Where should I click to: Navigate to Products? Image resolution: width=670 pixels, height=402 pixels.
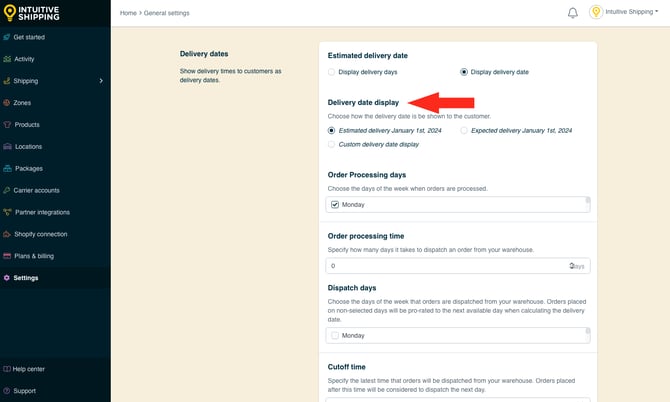pyautogui.click(x=27, y=124)
